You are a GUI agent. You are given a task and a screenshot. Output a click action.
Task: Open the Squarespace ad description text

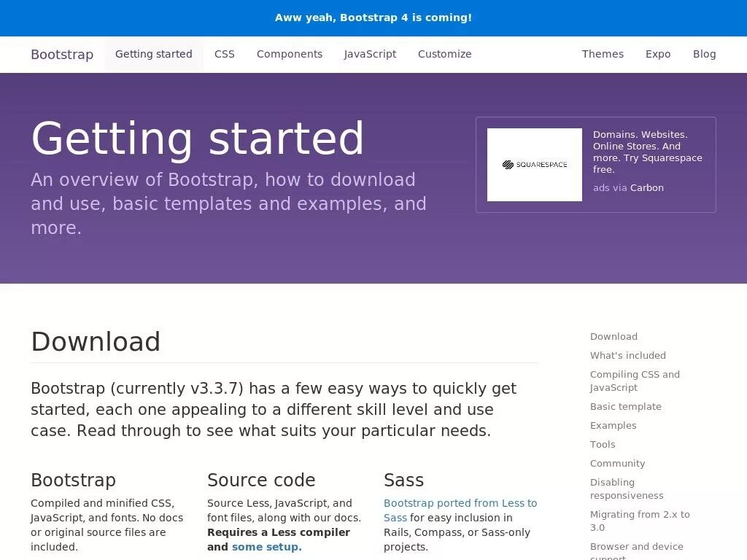[x=648, y=152]
